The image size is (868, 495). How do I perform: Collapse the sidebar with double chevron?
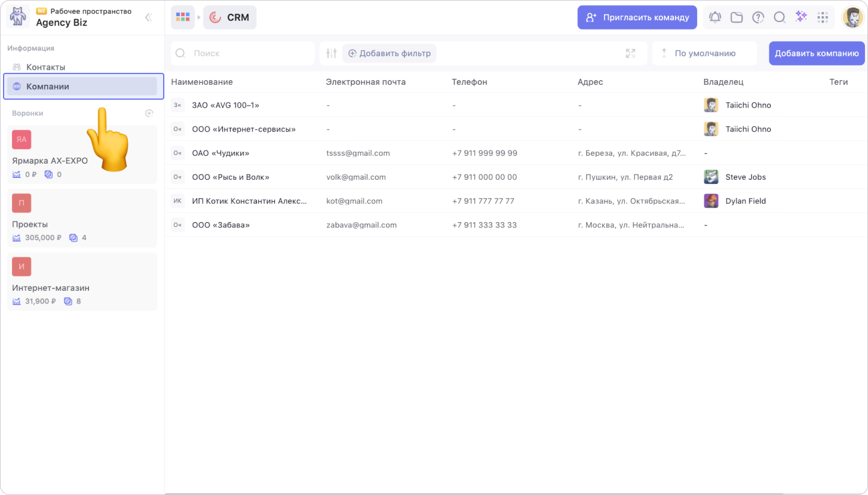[x=149, y=17]
